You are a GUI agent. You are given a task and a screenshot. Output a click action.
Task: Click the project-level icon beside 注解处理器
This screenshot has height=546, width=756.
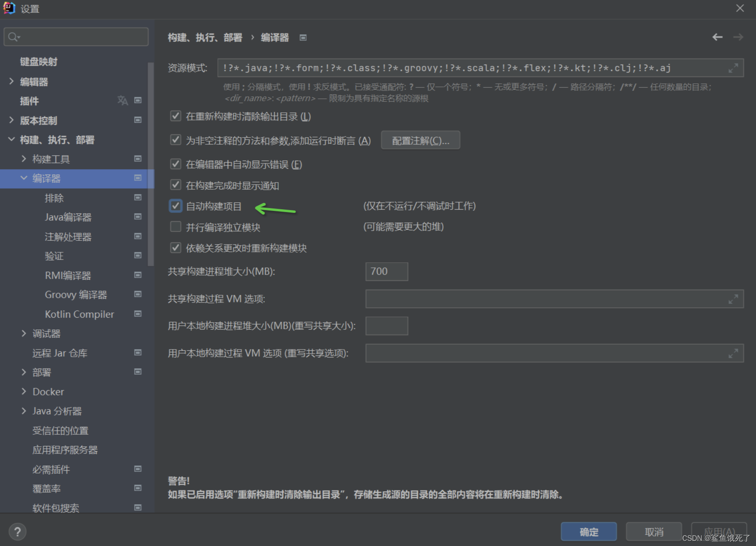tap(138, 236)
